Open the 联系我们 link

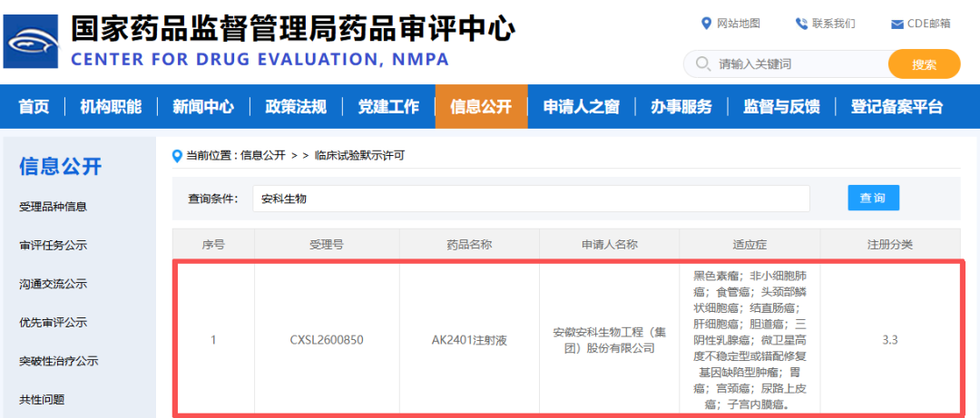pyautogui.click(x=834, y=24)
